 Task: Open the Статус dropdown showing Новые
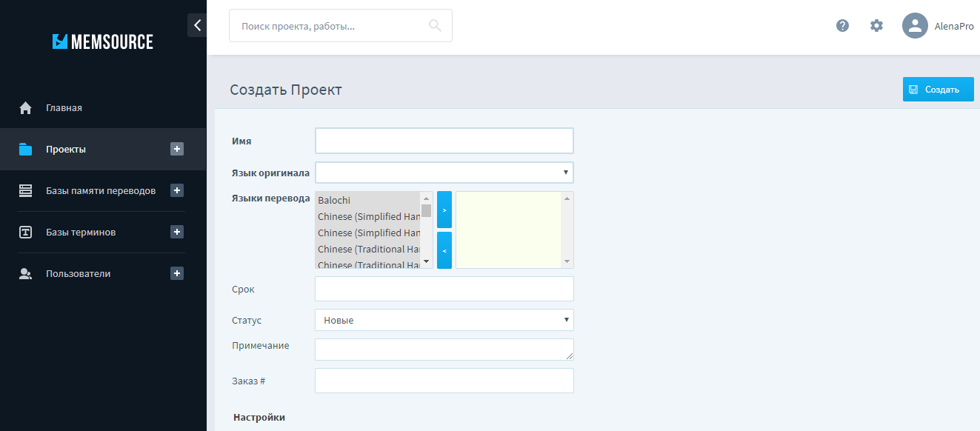(444, 320)
